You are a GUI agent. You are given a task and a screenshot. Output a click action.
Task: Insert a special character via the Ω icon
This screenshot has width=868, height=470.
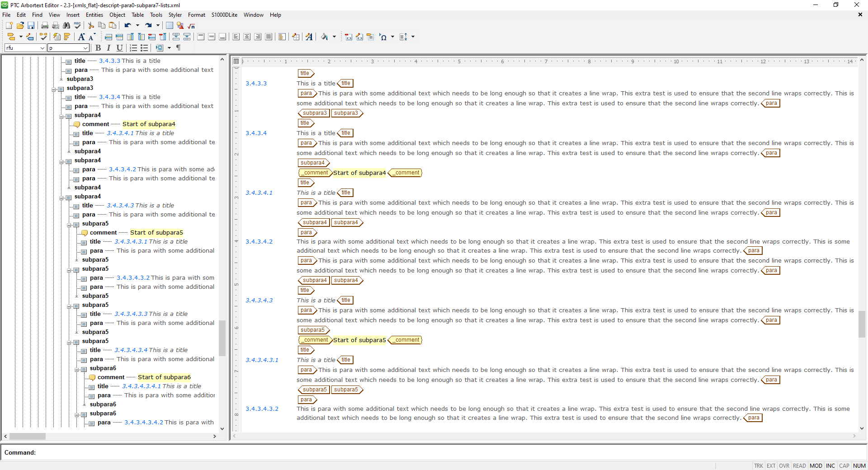[x=384, y=37]
